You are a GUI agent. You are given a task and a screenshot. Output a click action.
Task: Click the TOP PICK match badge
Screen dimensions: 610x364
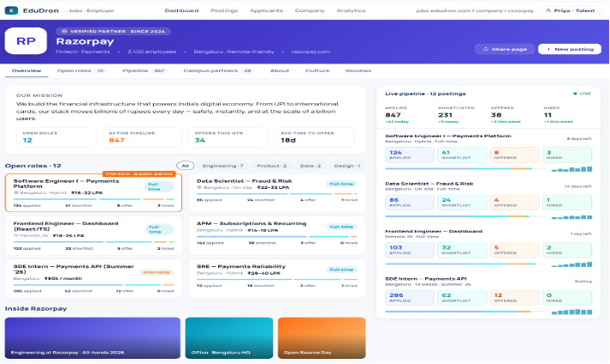(x=139, y=173)
